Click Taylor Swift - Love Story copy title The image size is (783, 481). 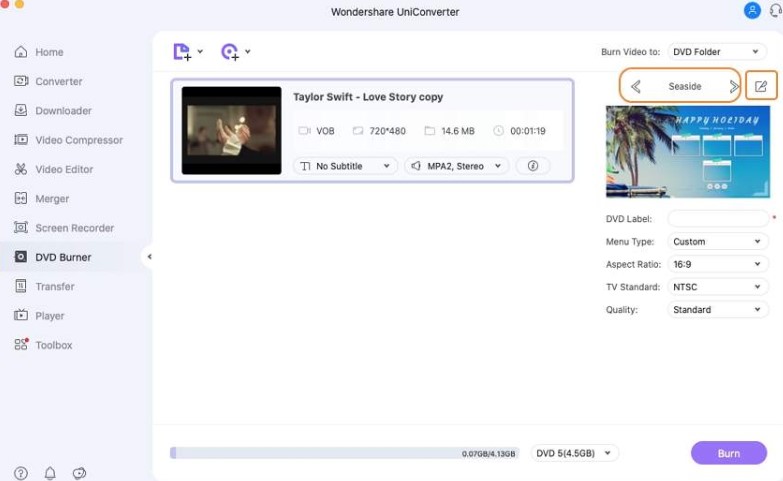(368, 97)
